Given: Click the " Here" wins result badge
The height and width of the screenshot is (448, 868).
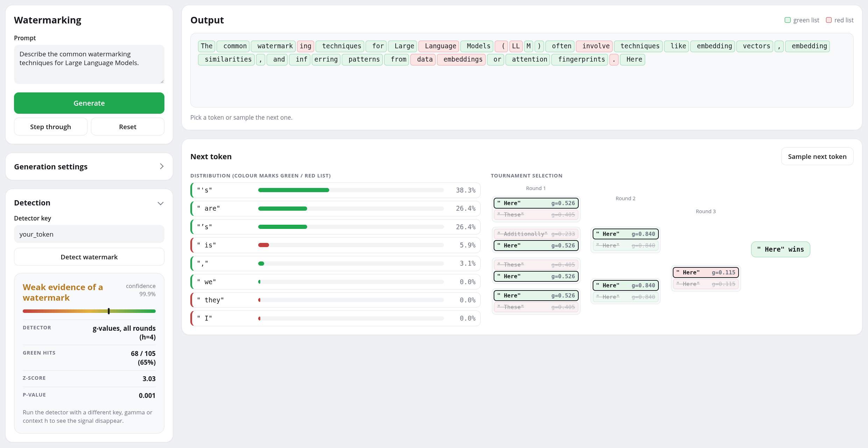Looking at the screenshot, I should [781, 249].
